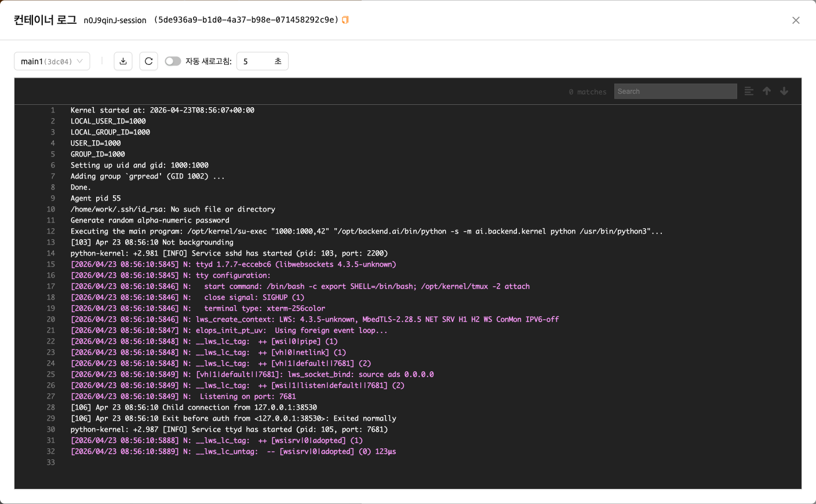Open the main1 container dropdown
This screenshot has height=504, width=816.
pos(52,61)
